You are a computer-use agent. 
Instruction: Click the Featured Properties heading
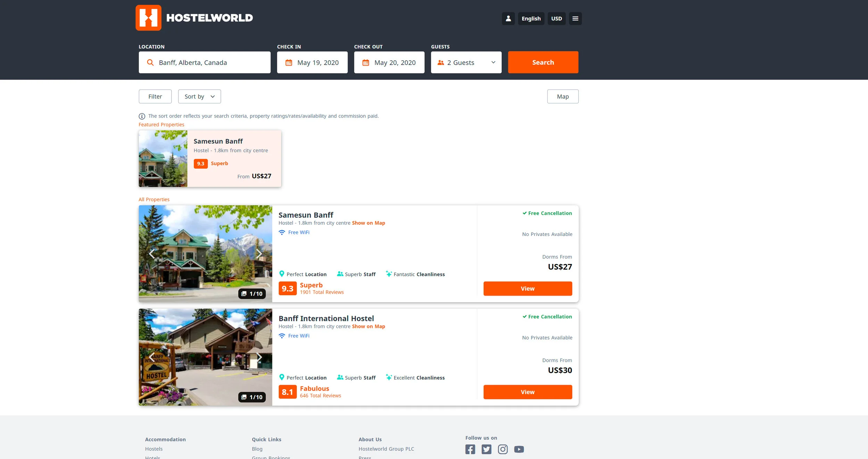pos(161,125)
